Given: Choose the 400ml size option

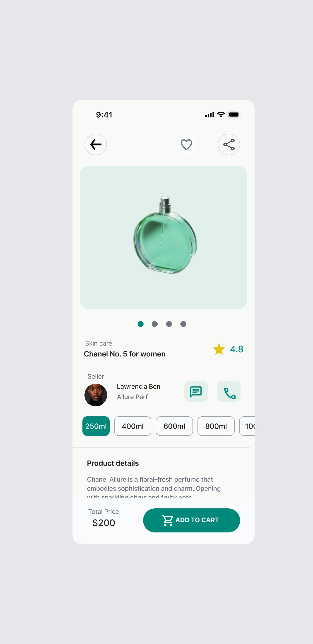Looking at the screenshot, I should [x=132, y=426].
